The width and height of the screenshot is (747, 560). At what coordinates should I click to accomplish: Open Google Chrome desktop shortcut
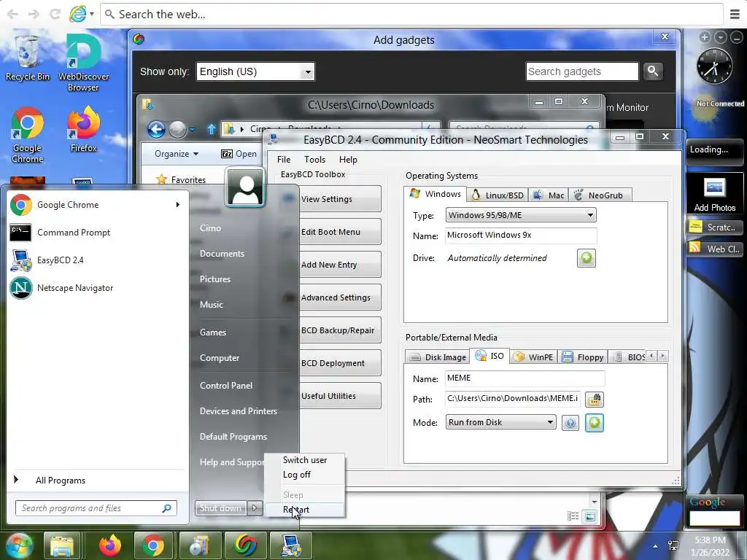[x=27, y=135]
